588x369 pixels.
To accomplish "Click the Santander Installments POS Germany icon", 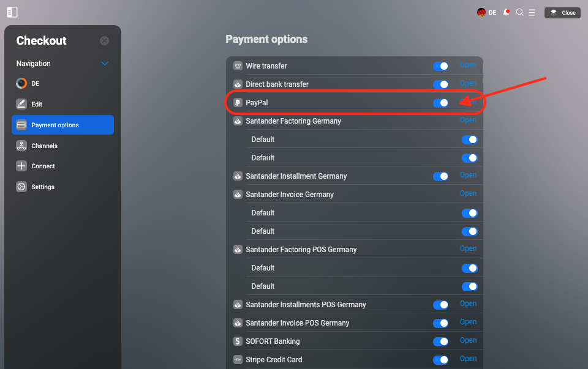I will pos(238,305).
